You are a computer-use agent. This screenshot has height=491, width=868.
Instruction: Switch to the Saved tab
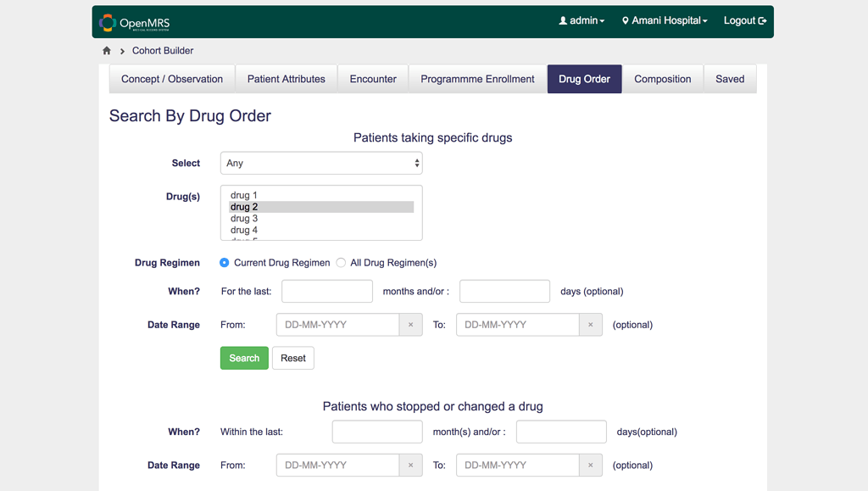[x=730, y=78]
